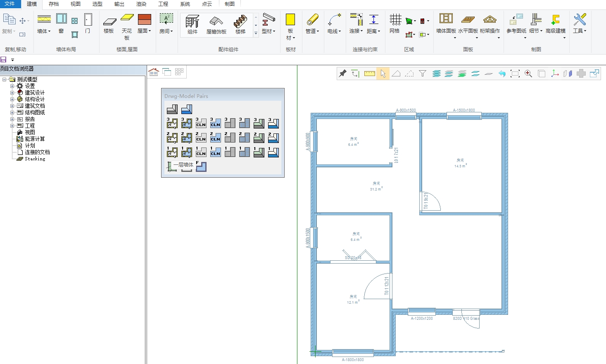Collapse the 测试模型 root node
The image size is (606, 364).
click(4, 79)
